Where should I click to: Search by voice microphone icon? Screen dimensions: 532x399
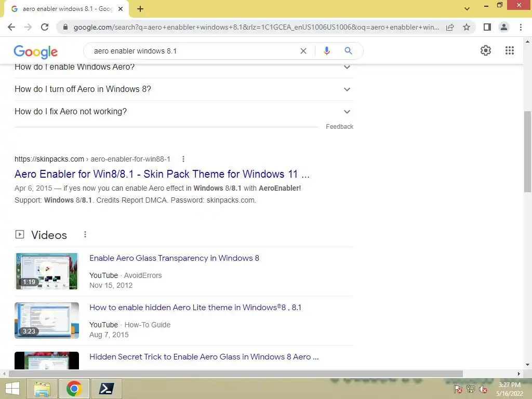(x=326, y=51)
